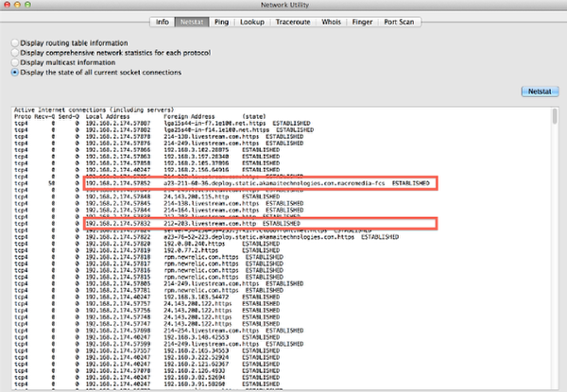Click the foreign address 192.168.3.103.54472
567x392 pixels.
197,297
